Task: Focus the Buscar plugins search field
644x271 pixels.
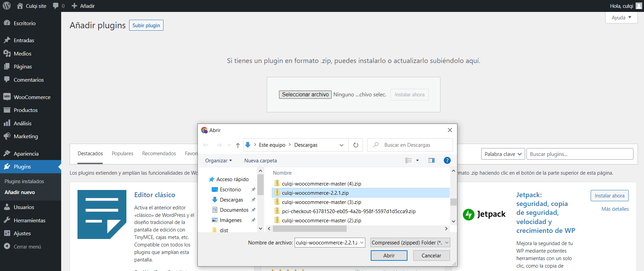Action: 580,154
